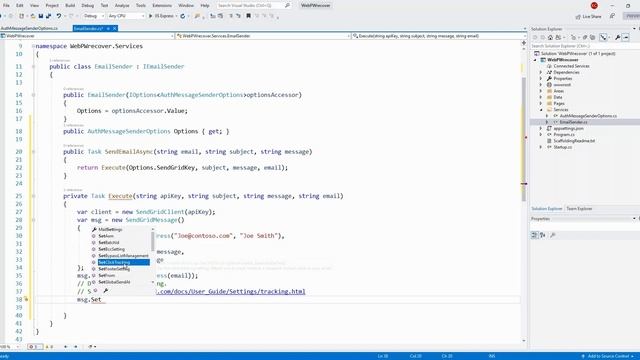
Task: Open the Debug menu
Action: 87,5
